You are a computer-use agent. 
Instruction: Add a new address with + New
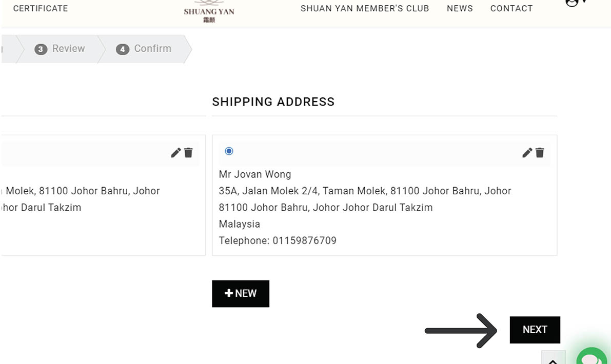pos(241,293)
